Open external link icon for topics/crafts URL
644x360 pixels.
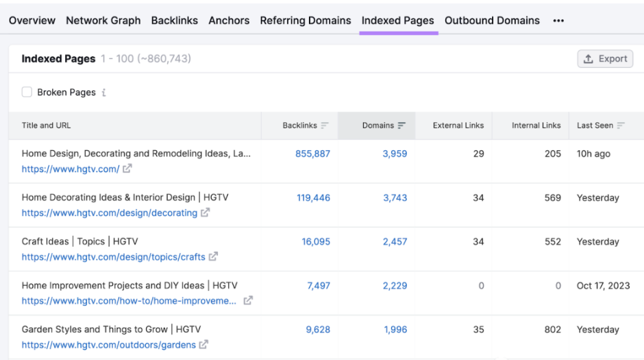213,256
